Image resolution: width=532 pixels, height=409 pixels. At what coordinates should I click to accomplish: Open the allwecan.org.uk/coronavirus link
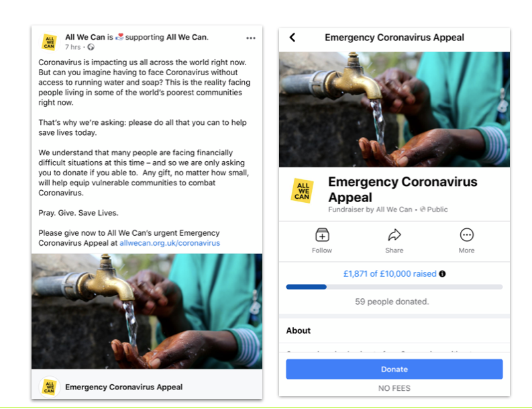pos(170,243)
